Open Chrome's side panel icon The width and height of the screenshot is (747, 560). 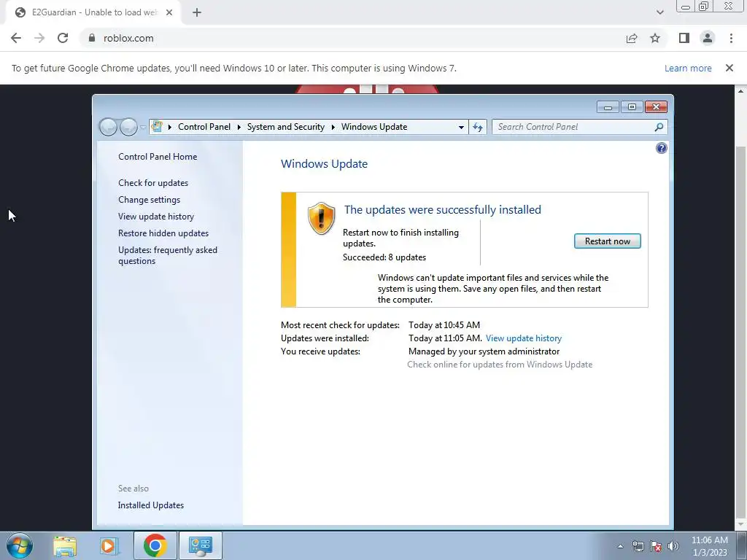(684, 38)
